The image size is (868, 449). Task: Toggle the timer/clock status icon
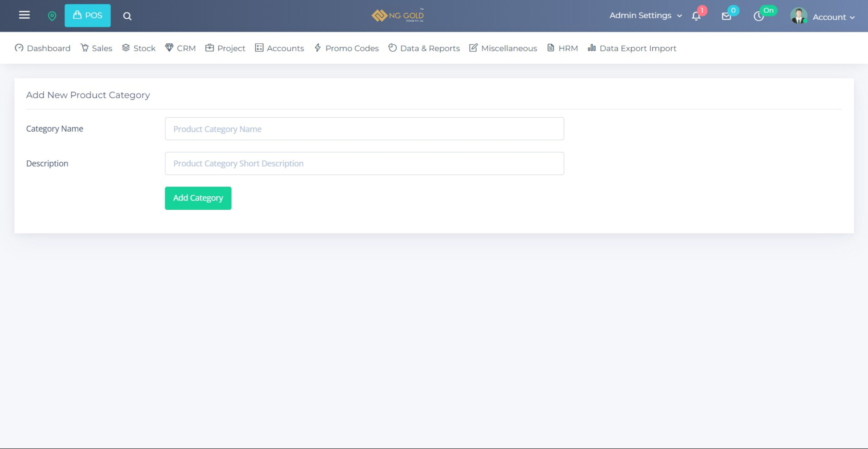tap(758, 16)
